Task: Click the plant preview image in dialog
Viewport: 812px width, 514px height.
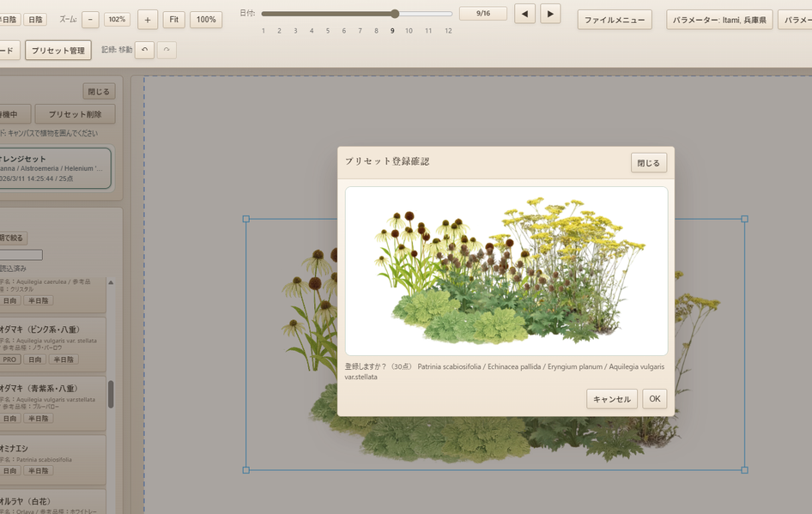Action: pyautogui.click(x=506, y=270)
